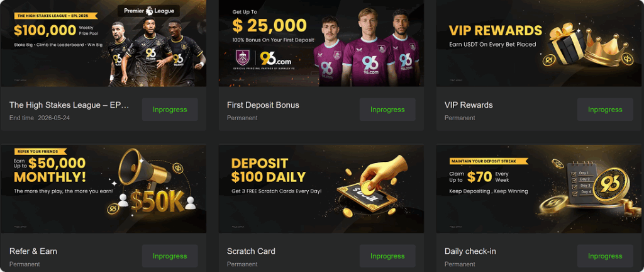
Task: Select the First Deposit Bonus title
Action: point(264,105)
